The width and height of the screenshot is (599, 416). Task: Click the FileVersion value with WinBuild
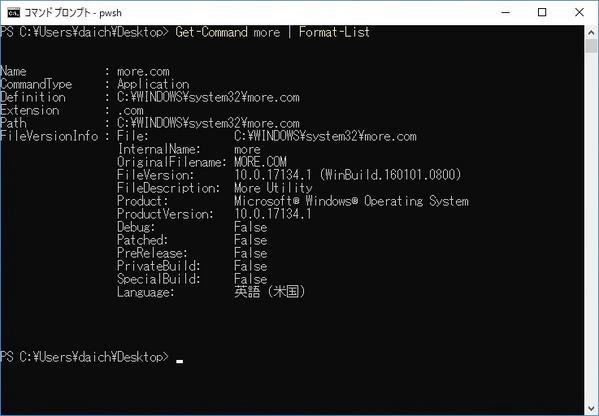click(x=348, y=175)
